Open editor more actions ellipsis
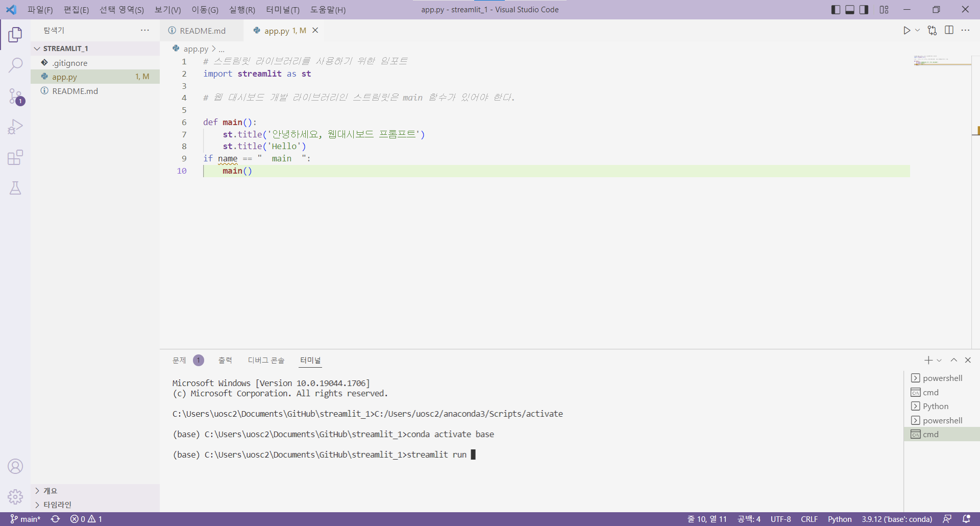The height and width of the screenshot is (526, 980). tap(965, 31)
